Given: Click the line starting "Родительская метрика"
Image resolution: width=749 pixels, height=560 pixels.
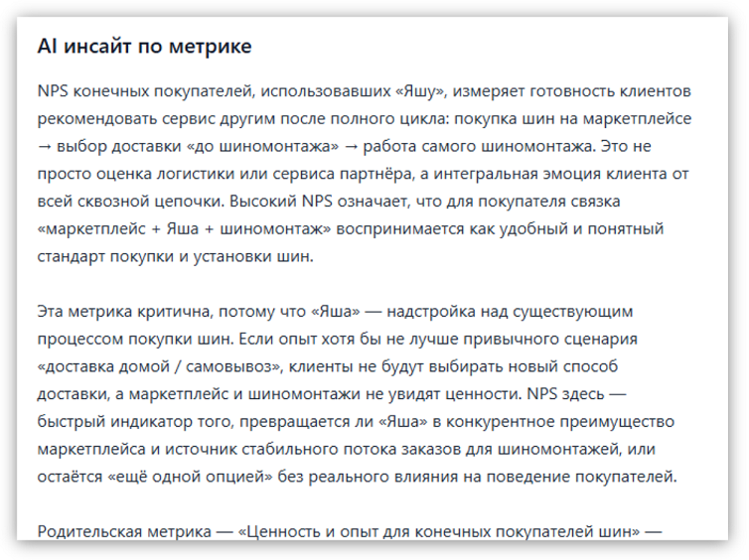Looking at the screenshot, I should click(x=350, y=531).
